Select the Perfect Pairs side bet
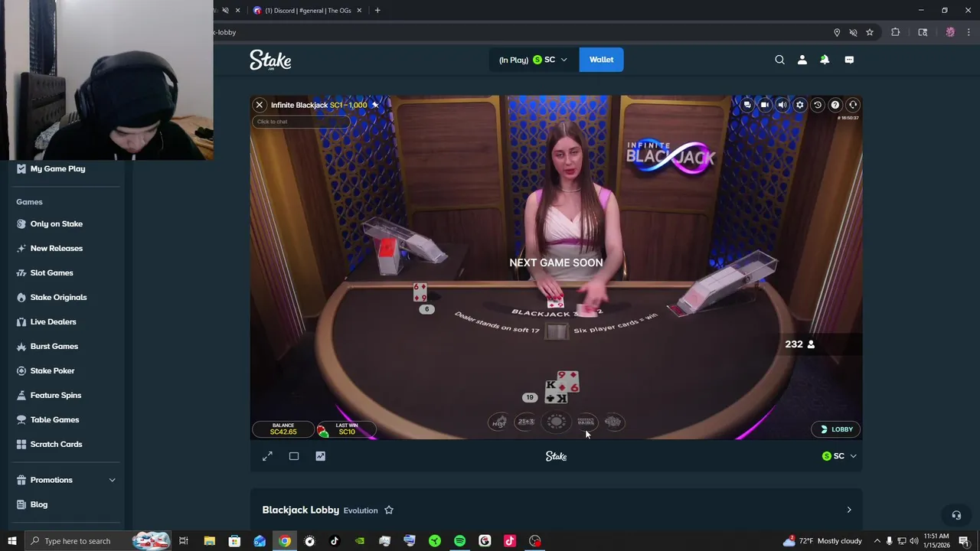980x551 pixels. 586,422
